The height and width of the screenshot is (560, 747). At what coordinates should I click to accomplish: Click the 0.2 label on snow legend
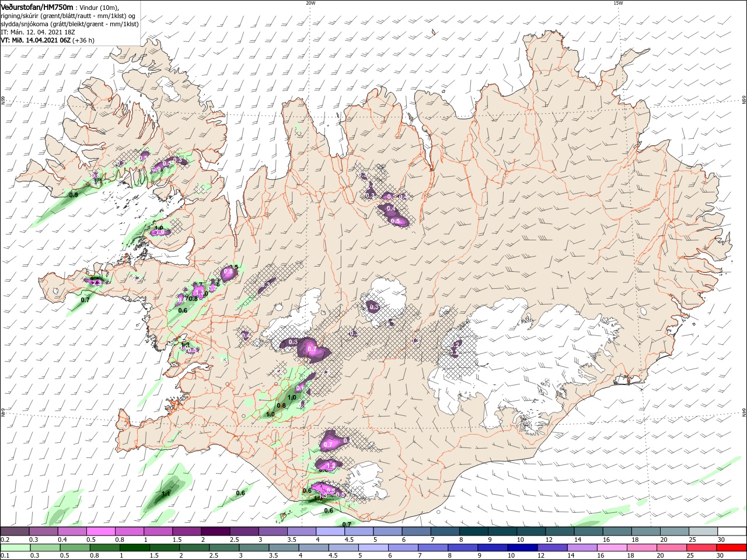tap(5, 540)
